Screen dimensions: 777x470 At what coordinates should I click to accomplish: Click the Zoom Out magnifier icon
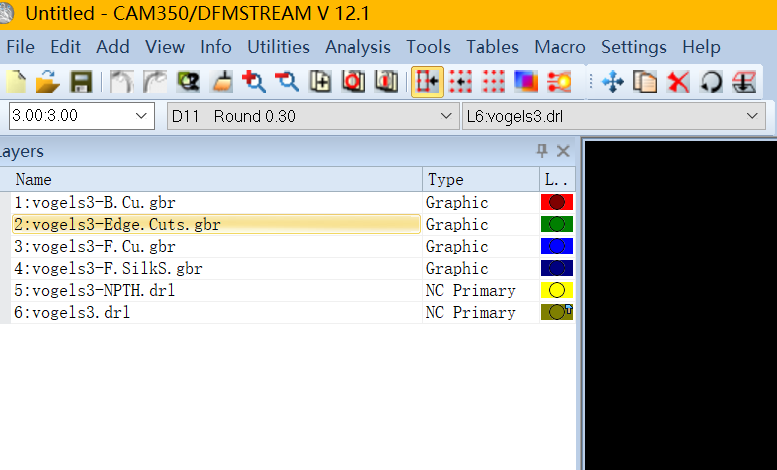coord(287,81)
